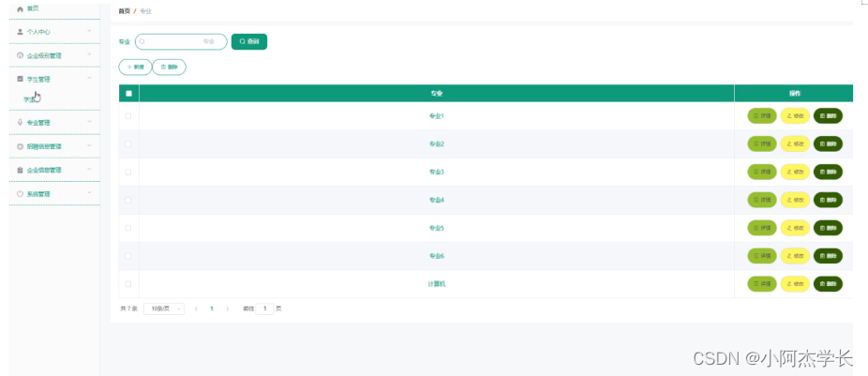View 详情 of the 专业6 row

click(x=762, y=256)
